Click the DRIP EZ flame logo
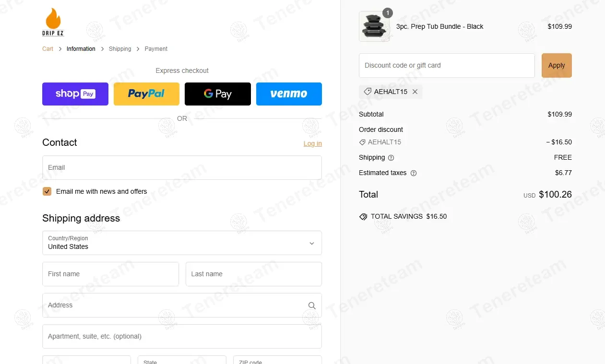Viewport: 605px width, 364px height. tap(53, 22)
